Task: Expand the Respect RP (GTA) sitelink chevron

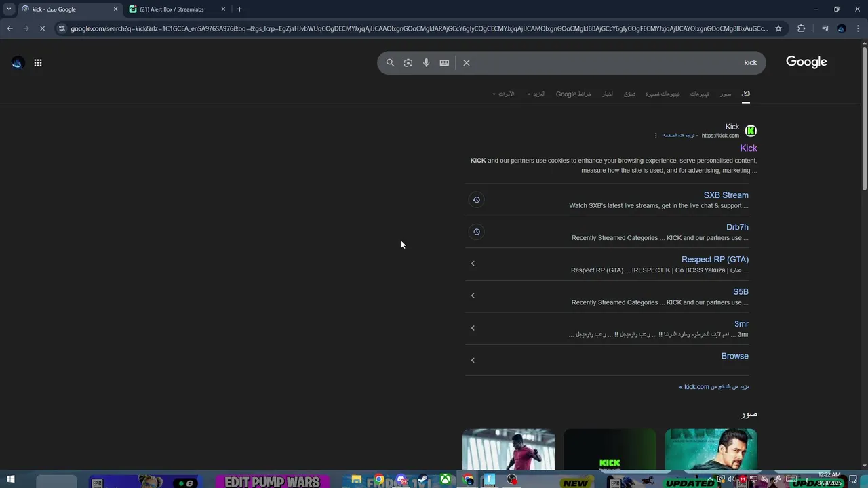Action: 473,264
